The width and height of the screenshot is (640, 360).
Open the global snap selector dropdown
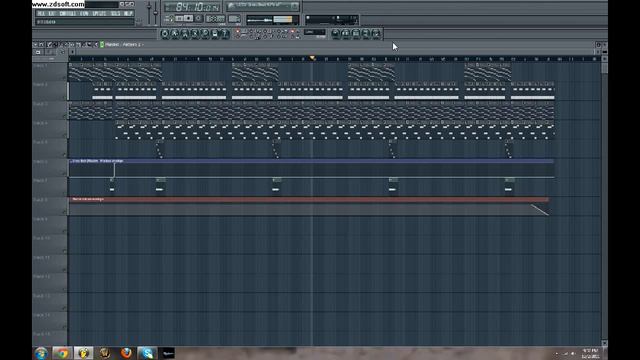point(315,32)
